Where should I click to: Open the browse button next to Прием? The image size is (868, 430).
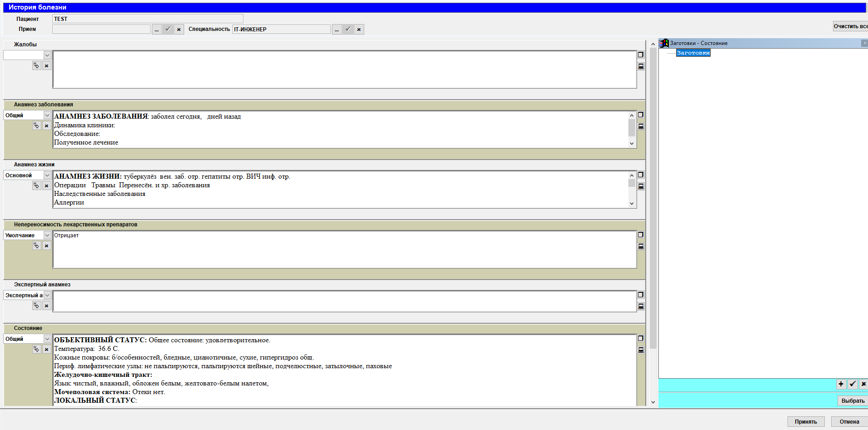[156, 30]
